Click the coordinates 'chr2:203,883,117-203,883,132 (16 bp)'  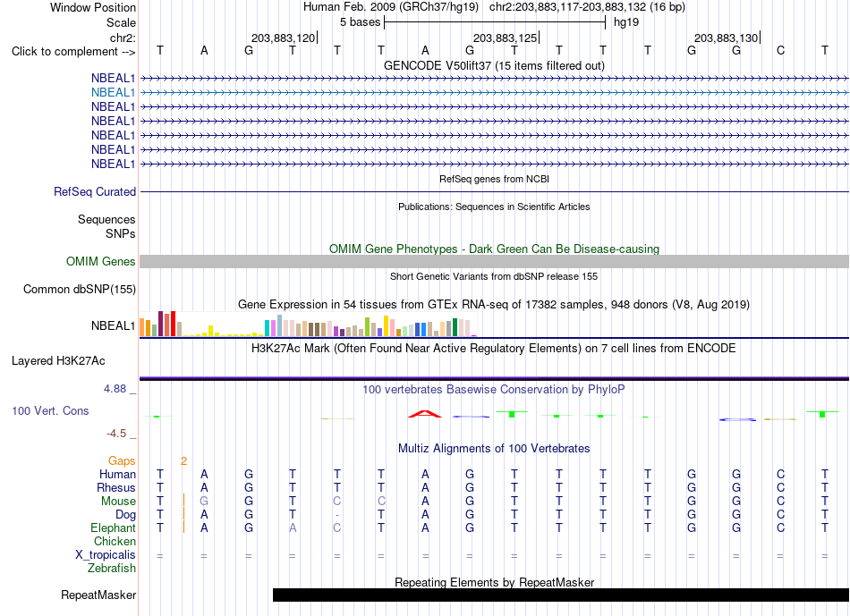pyautogui.click(x=587, y=7)
